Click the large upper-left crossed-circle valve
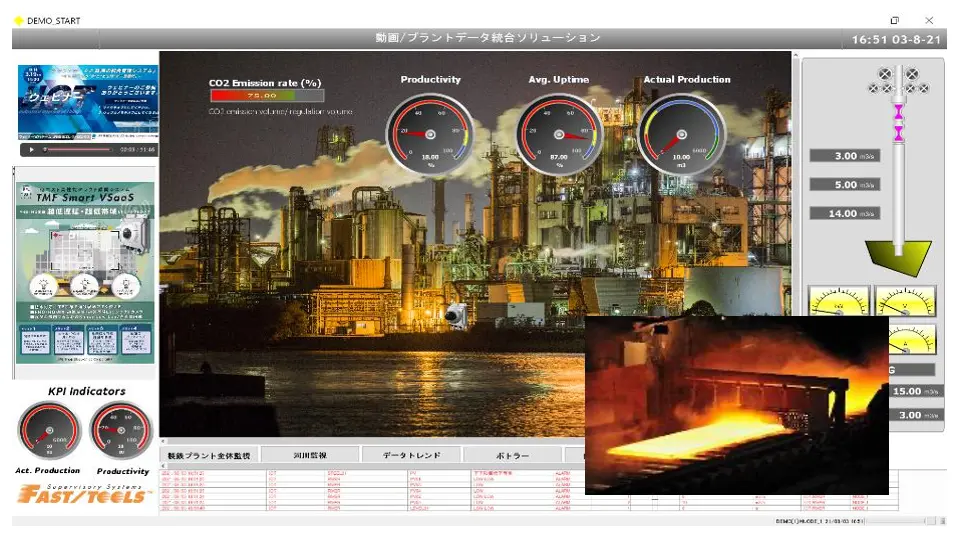 click(x=885, y=75)
